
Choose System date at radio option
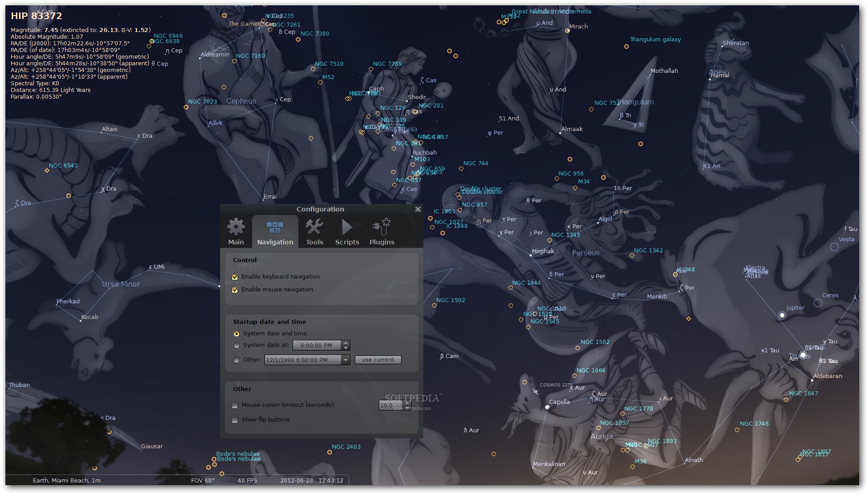237,345
